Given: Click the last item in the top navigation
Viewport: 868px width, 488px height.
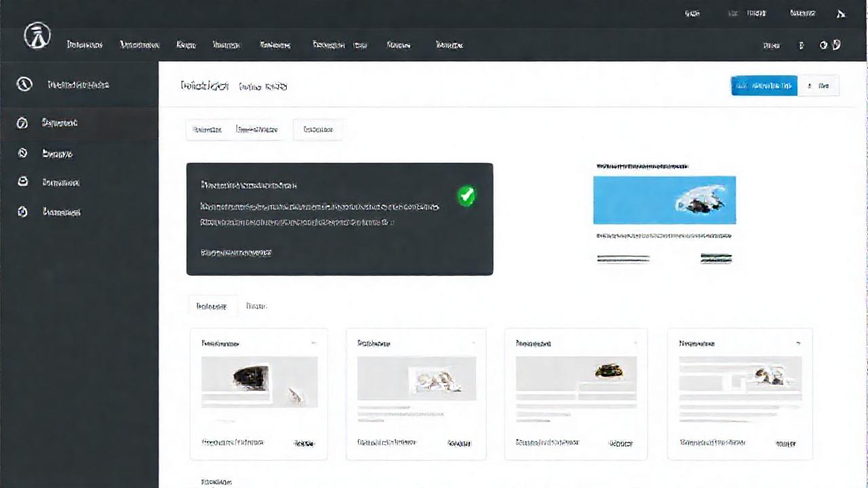Looking at the screenshot, I should (x=449, y=45).
